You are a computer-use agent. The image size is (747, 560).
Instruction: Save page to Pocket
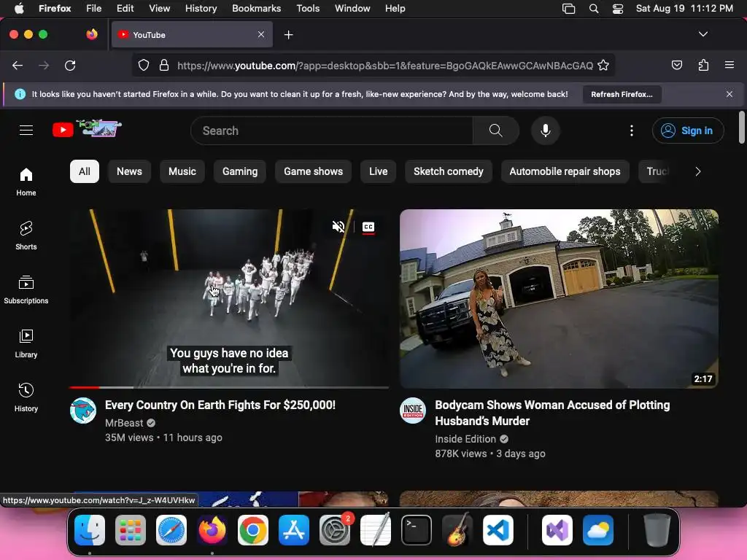click(x=676, y=65)
